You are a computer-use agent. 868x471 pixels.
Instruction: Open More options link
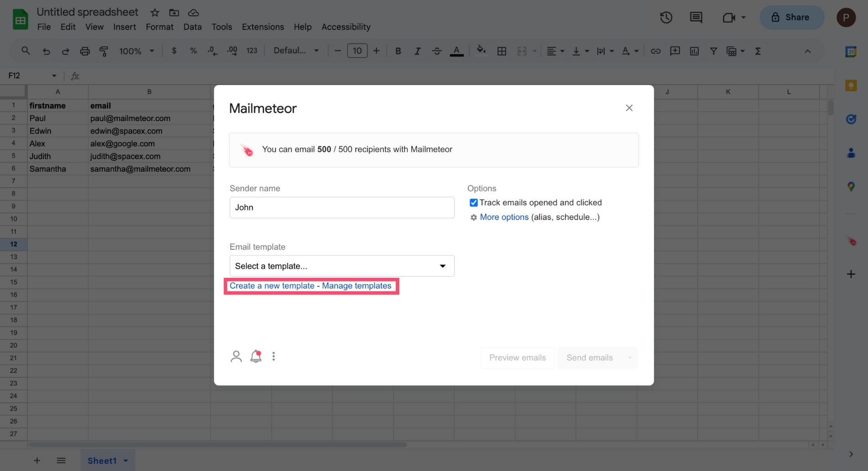[504, 217]
